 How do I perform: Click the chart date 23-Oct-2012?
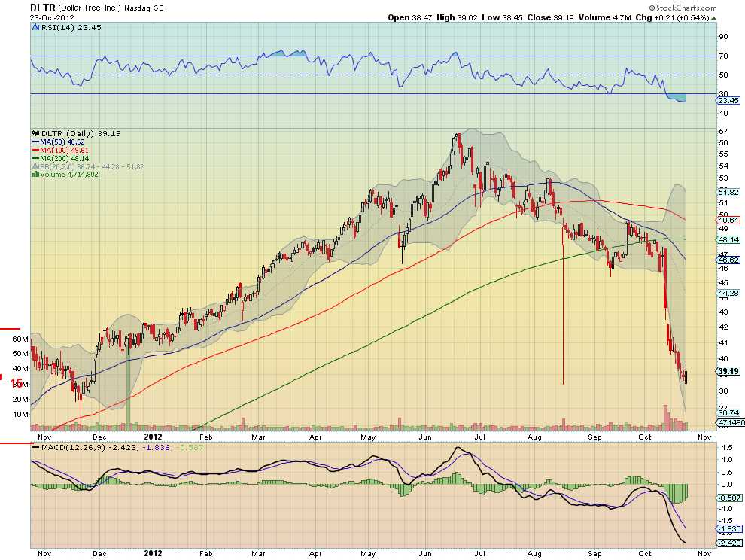click(52, 17)
